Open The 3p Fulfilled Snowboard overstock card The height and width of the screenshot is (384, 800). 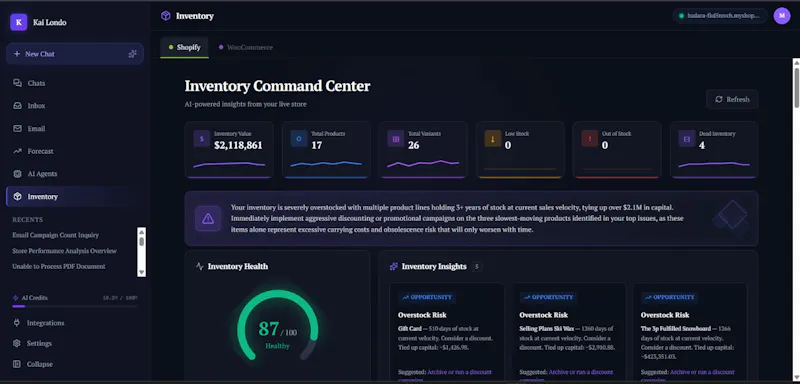[690, 332]
